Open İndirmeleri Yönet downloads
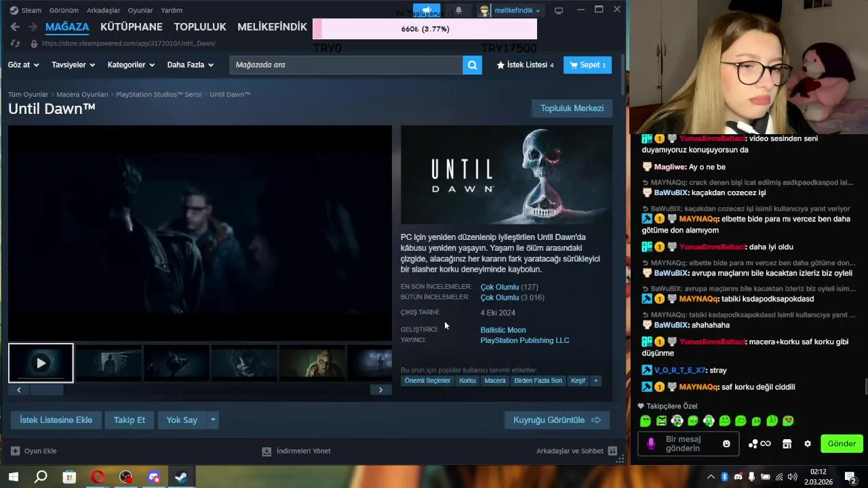Image resolution: width=868 pixels, height=488 pixels. tap(296, 451)
